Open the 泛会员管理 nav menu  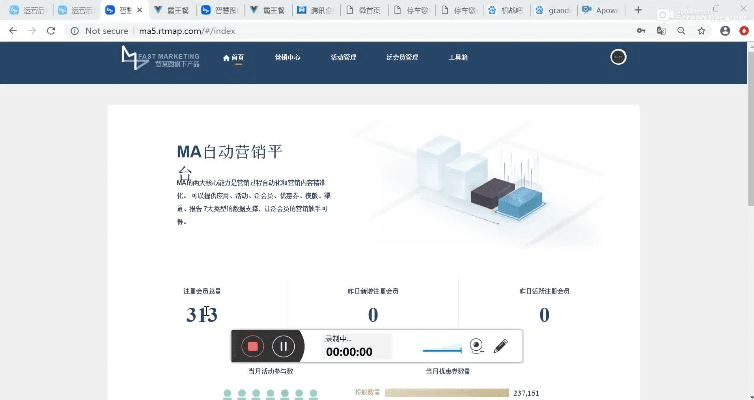tap(402, 57)
